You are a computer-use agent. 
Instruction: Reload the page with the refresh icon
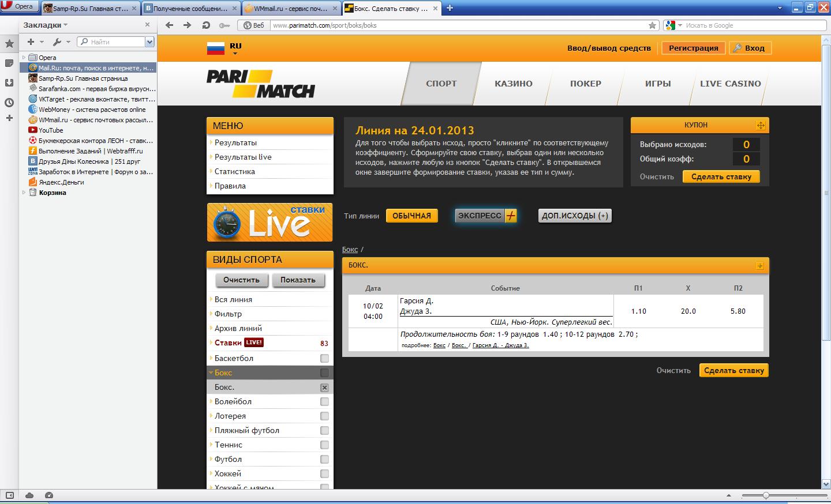point(206,25)
